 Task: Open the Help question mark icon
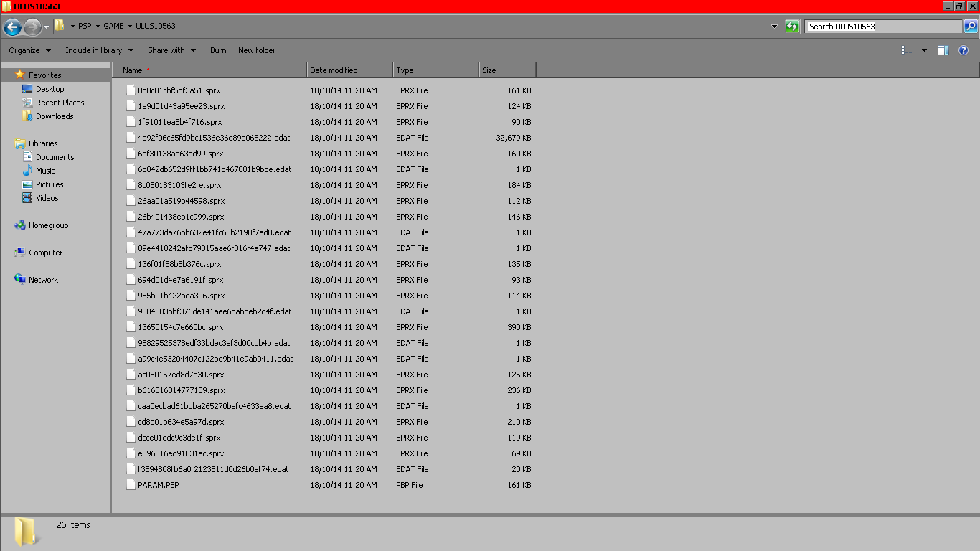click(963, 50)
